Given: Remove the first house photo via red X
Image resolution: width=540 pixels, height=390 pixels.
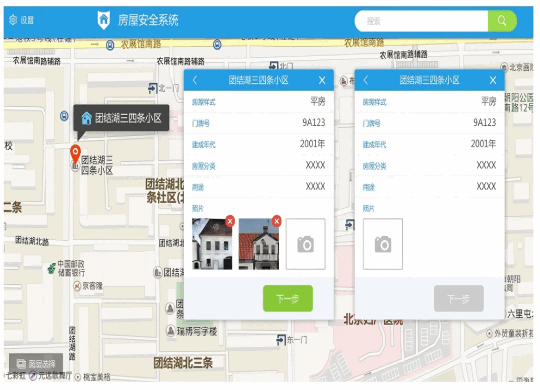Looking at the screenshot, I should coord(230,221).
